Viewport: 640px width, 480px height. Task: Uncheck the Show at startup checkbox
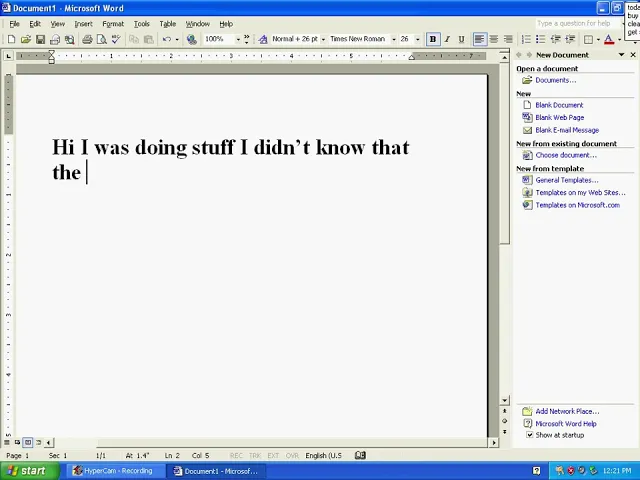(530, 435)
